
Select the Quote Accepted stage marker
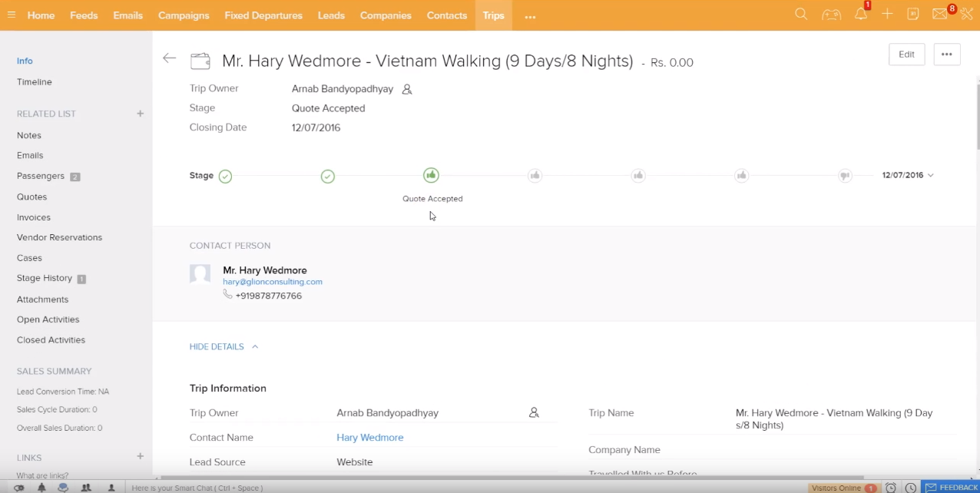[431, 176]
